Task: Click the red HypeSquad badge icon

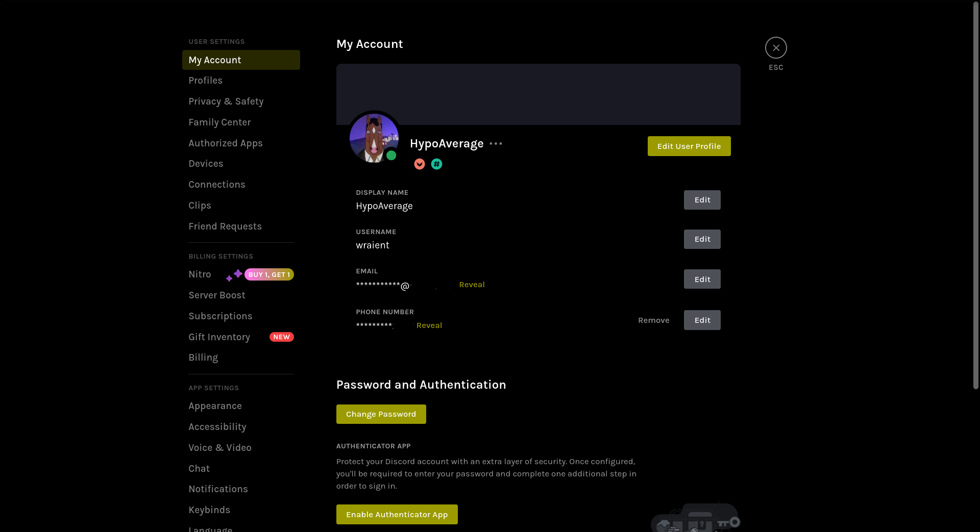Action: tap(420, 164)
